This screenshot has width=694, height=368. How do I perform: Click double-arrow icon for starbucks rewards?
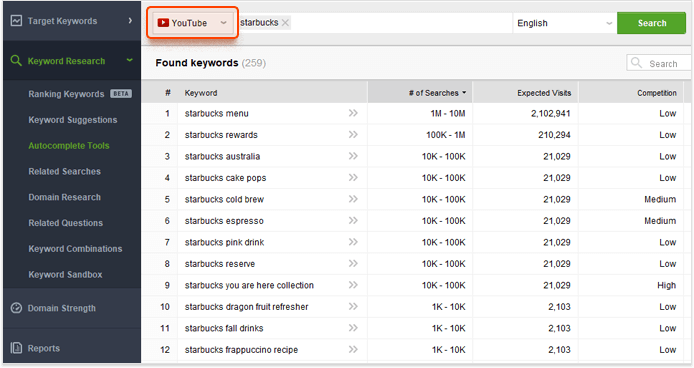coord(353,134)
